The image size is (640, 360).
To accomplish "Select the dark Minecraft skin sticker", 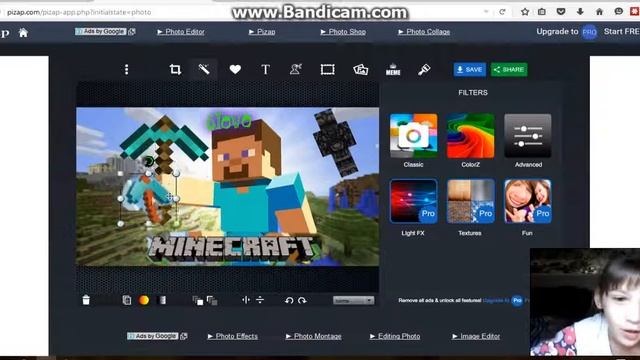I will click(336, 142).
